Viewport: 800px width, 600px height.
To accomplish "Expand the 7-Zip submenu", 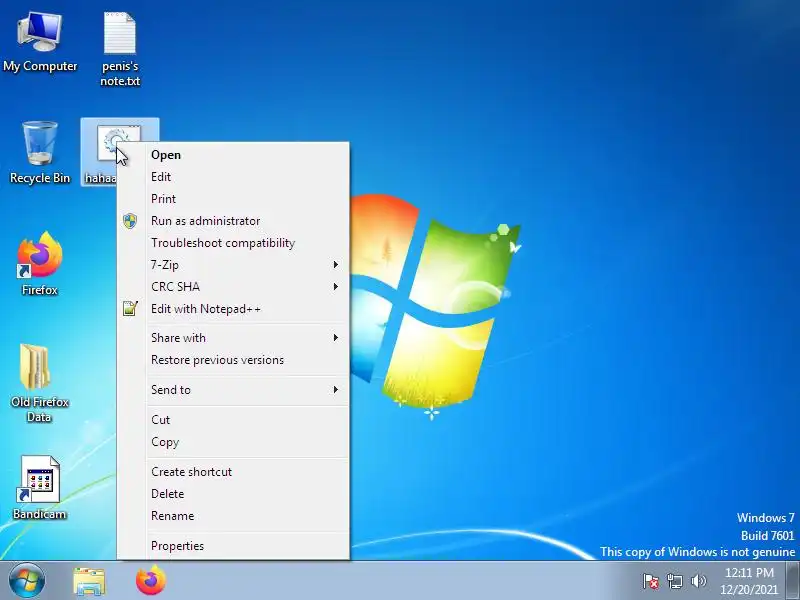I will click(x=234, y=265).
